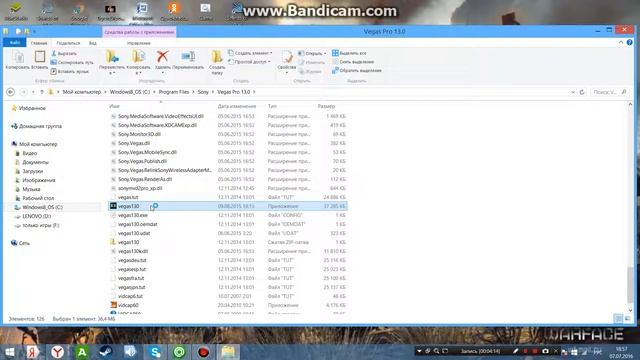Select Домашняя группа in navigation pane

point(40,126)
